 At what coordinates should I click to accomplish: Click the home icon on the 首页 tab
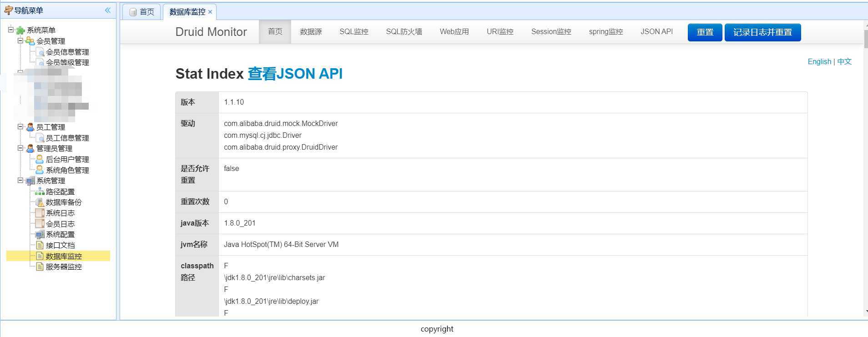(133, 12)
